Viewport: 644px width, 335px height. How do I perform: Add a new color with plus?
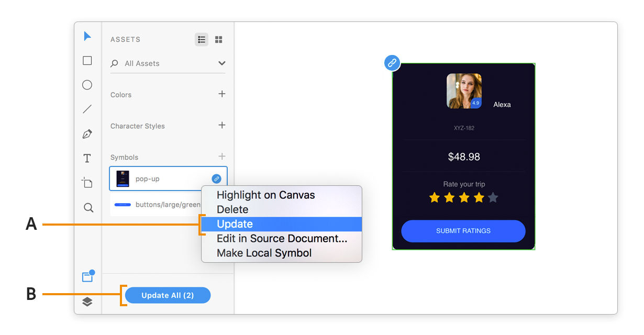222,94
